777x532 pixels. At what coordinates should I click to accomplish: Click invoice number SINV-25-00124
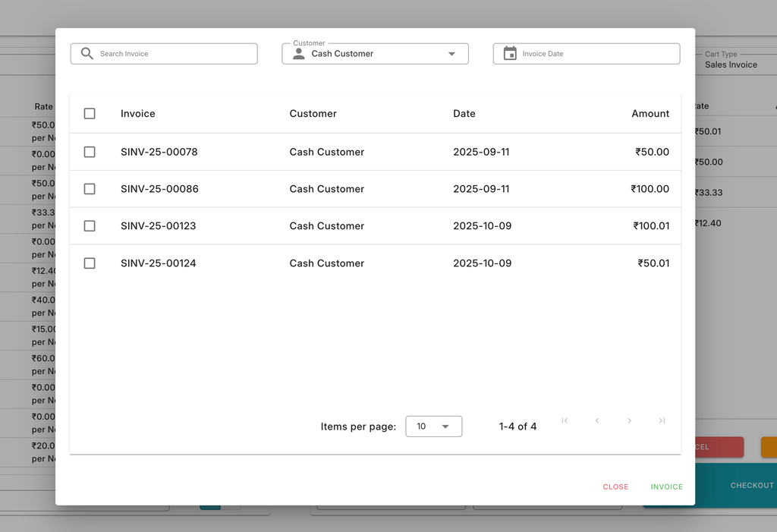(159, 263)
